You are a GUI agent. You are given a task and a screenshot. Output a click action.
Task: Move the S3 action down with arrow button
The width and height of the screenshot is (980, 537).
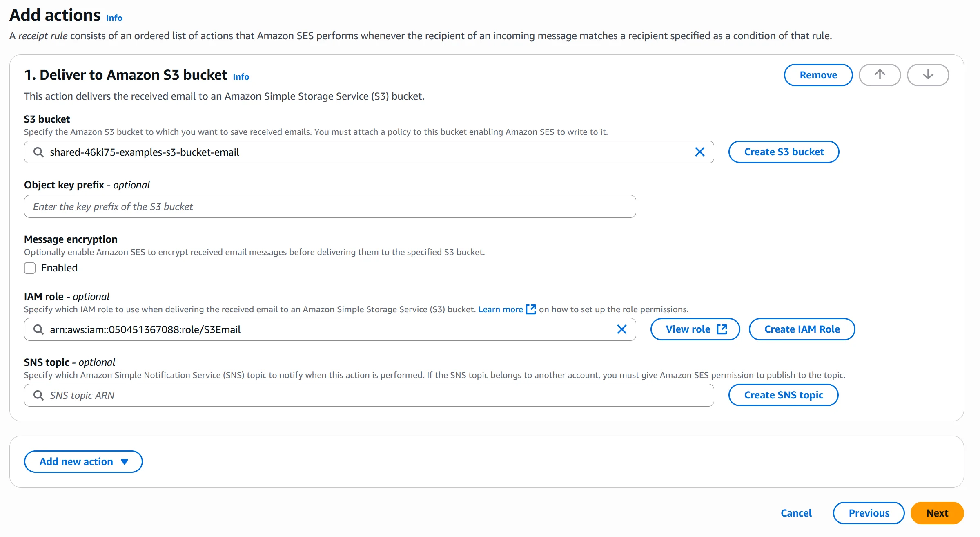[x=928, y=75]
